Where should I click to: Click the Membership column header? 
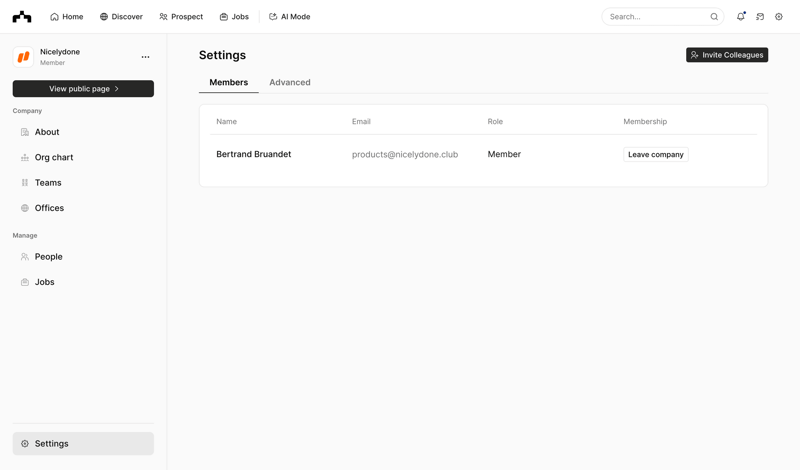click(645, 121)
